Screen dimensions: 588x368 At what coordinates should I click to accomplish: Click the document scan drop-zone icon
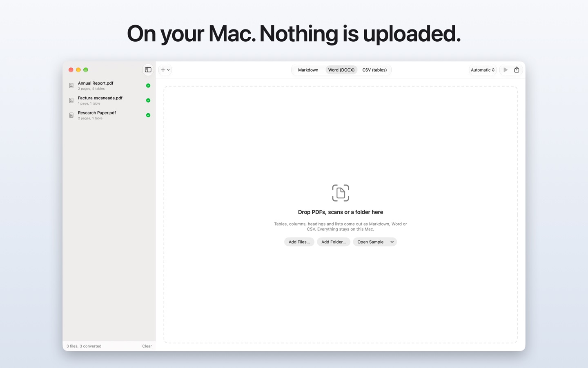coord(341,193)
